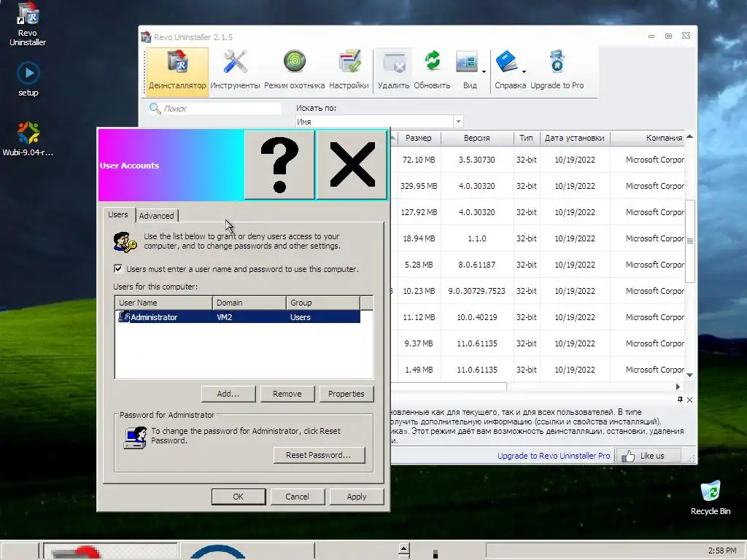Click the version 10.0.40219 cell

(x=477, y=317)
